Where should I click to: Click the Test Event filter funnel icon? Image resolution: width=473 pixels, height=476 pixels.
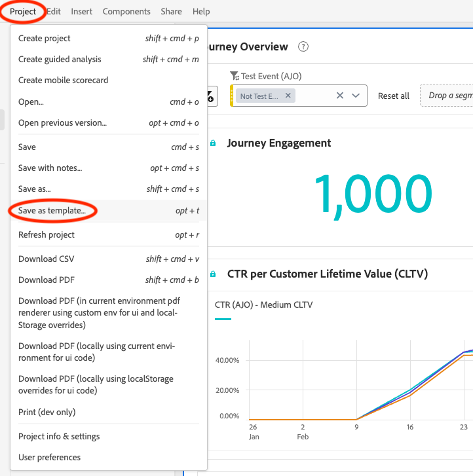pos(235,77)
